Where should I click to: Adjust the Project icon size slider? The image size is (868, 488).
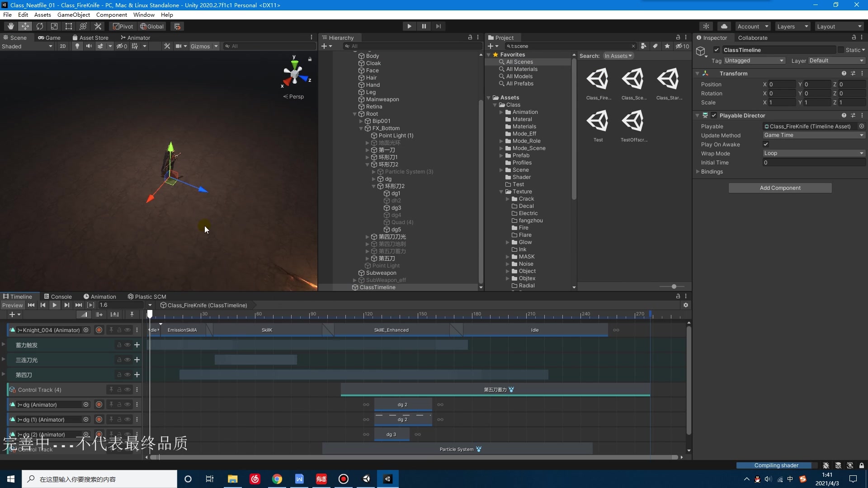point(674,286)
